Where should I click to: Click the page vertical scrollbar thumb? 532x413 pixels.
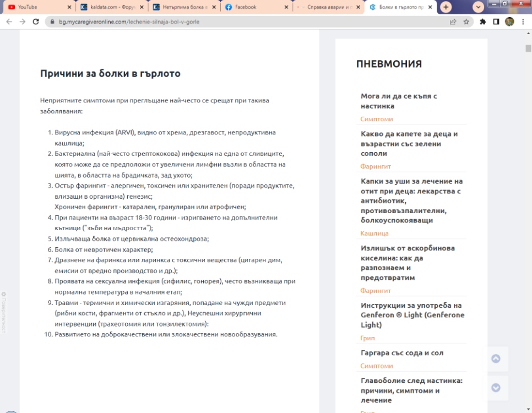(528, 48)
